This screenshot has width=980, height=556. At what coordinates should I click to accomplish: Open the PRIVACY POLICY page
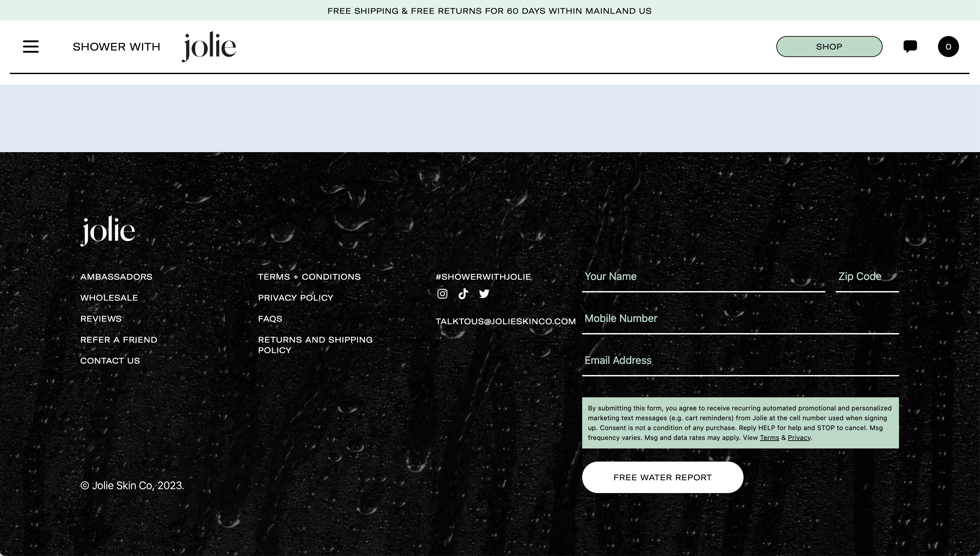click(x=296, y=297)
